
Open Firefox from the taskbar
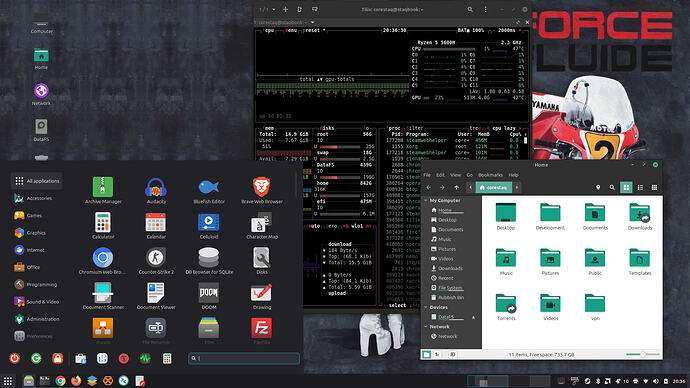click(76, 381)
